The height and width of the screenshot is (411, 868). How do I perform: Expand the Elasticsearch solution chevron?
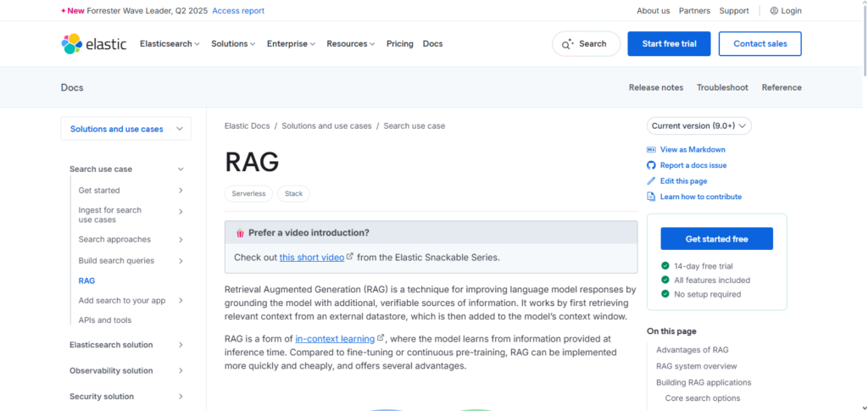(x=181, y=345)
